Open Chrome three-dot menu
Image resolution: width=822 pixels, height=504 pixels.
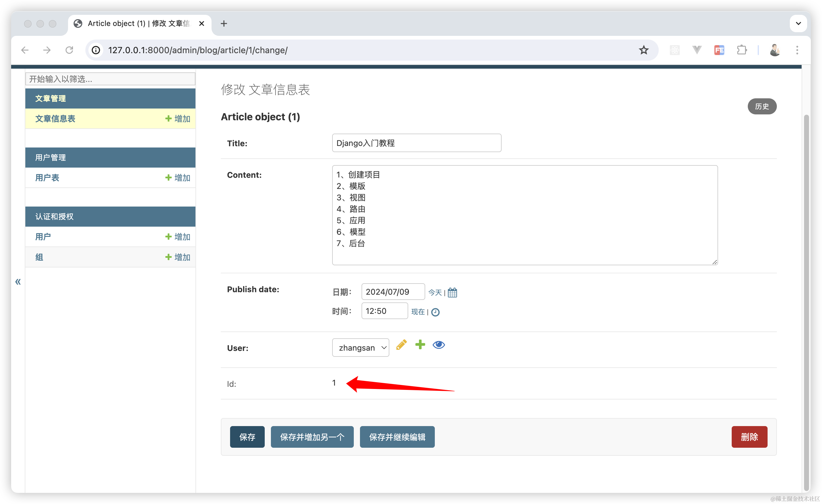point(797,50)
